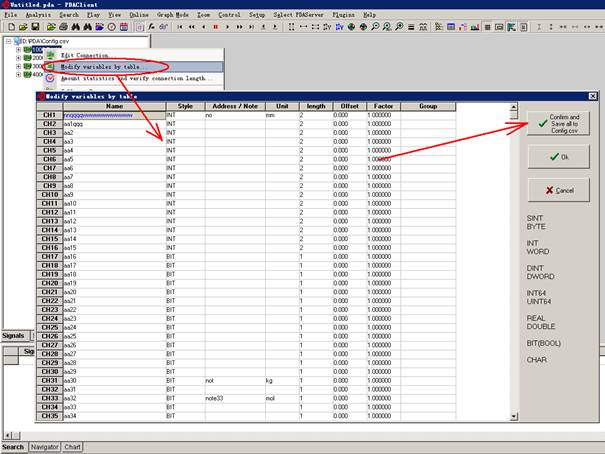Open the Select PDAServer menu
This screenshot has height=454, width=605.
tap(302, 16)
